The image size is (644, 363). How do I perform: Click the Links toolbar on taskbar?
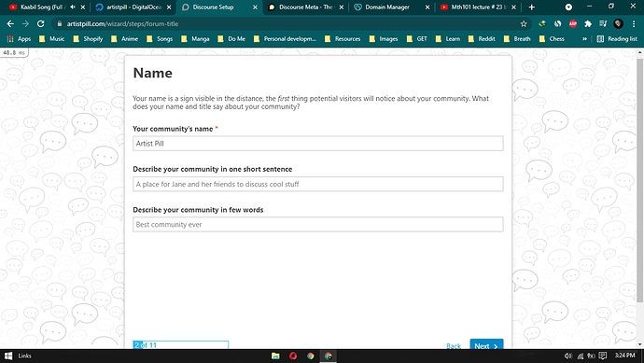click(x=24, y=356)
